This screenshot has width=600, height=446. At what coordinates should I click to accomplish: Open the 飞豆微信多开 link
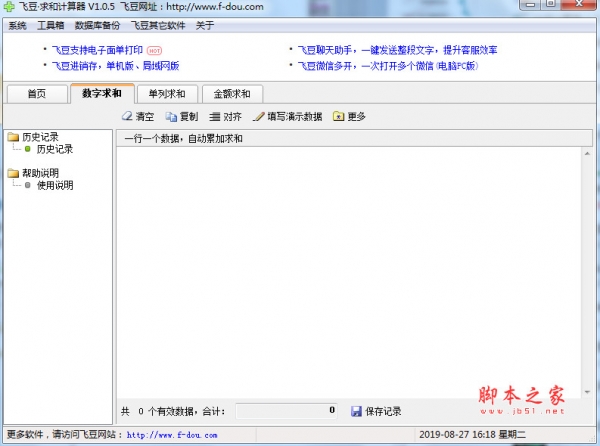pyautogui.click(x=388, y=66)
